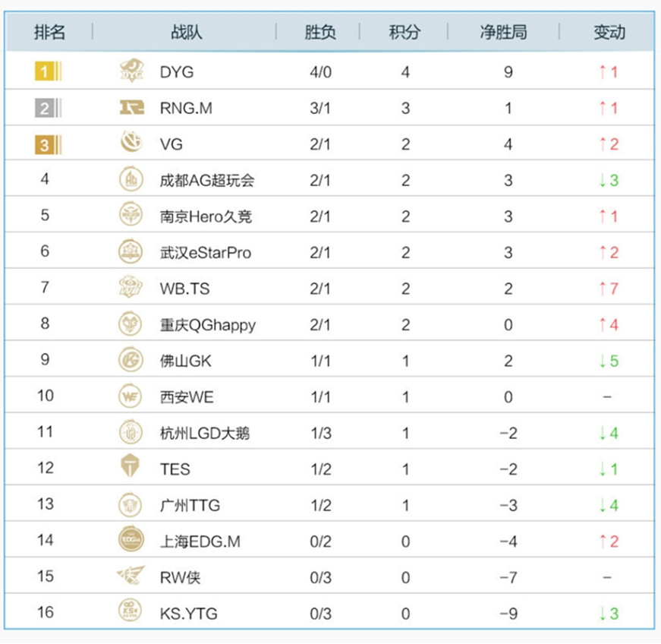Click the green down arrow for KS.YTG
This screenshot has height=644, width=661.
603,614
